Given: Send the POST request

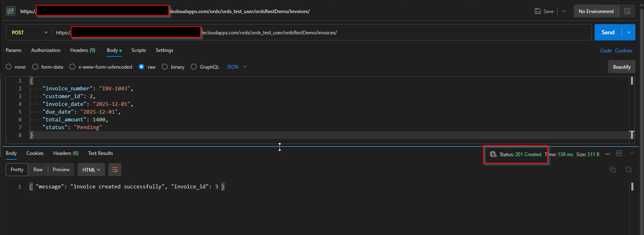Looking at the screenshot, I should [608, 32].
